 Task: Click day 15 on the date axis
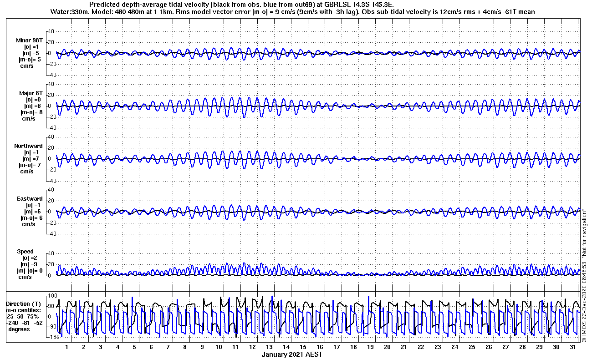(x=303, y=347)
